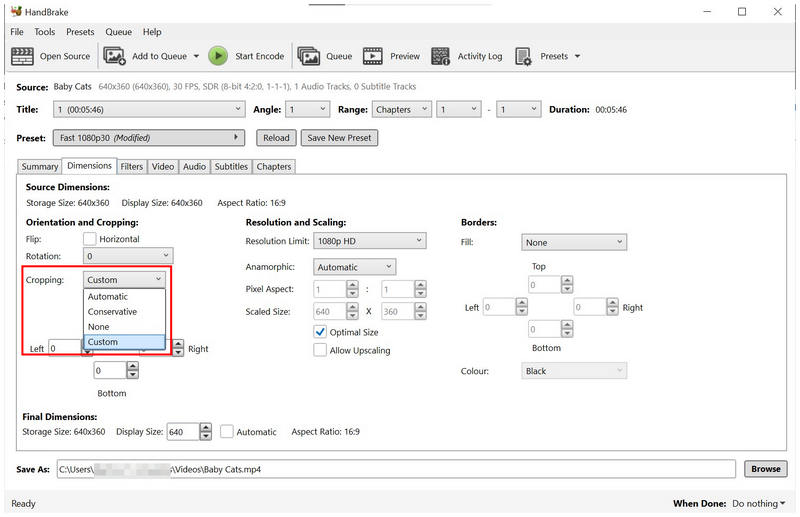The width and height of the screenshot is (800, 517).
Task: Switch to the Chapters tab
Action: tap(274, 166)
